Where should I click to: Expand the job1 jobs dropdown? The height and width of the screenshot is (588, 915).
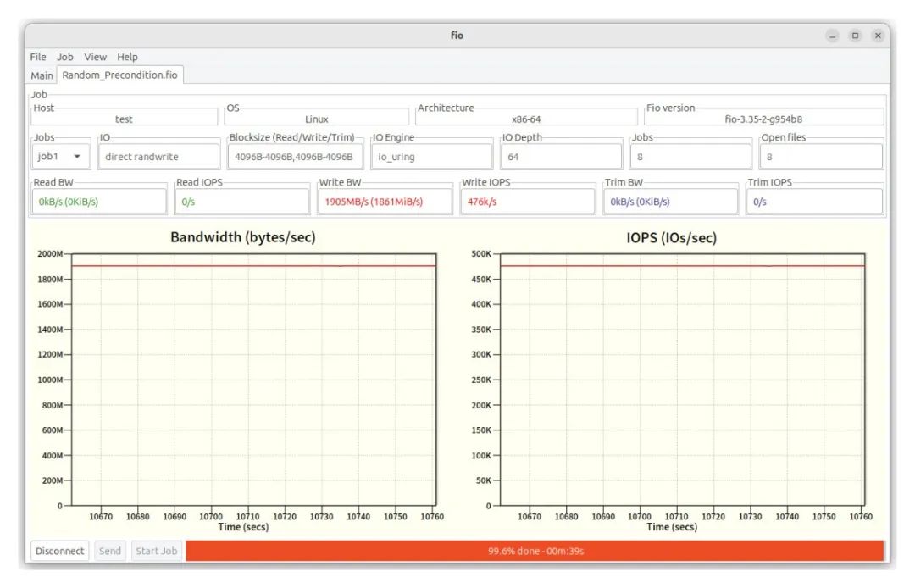coord(61,157)
